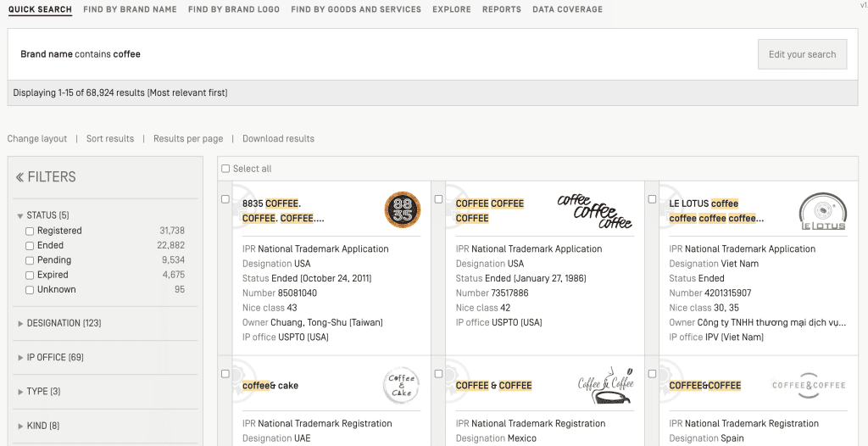
Task: Click owner Chuang, Tong-Shu (Taiwan)
Action: [x=326, y=322]
